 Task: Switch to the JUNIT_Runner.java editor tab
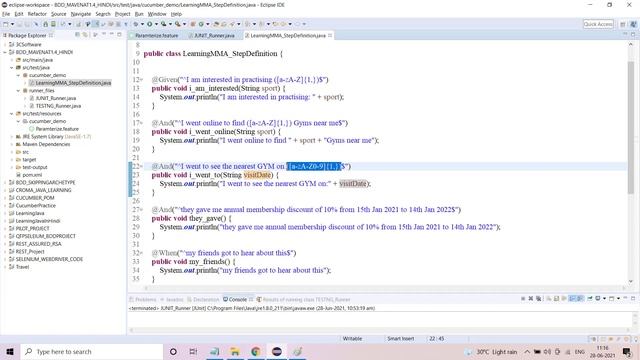(211, 36)
